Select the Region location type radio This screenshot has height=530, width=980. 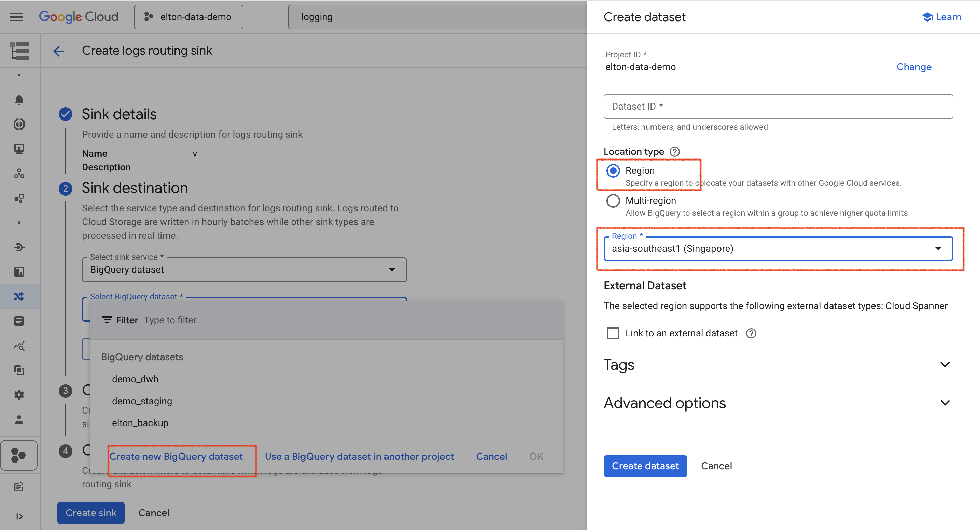pos(613,170)
